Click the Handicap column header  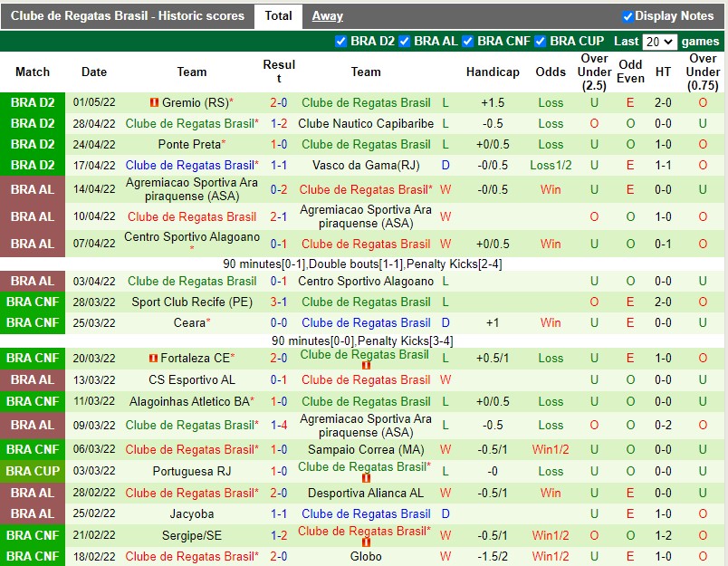coord(493,72)
